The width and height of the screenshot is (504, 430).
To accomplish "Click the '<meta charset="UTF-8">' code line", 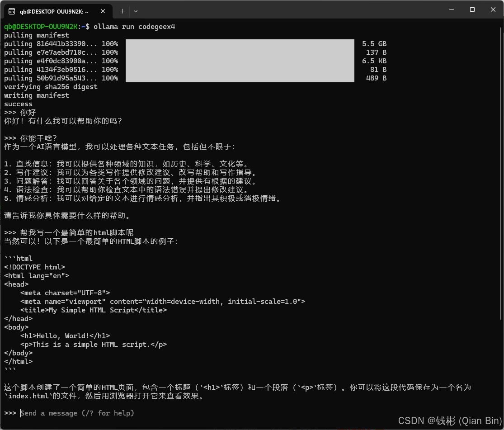I will pyautogui.click(x=65, y=293).
